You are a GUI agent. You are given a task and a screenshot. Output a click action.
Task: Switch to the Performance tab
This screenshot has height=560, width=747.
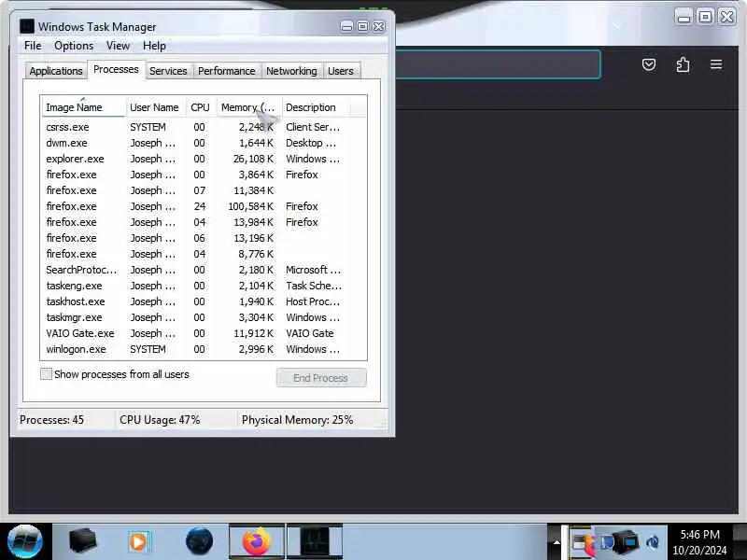click(x=226, y=71)
